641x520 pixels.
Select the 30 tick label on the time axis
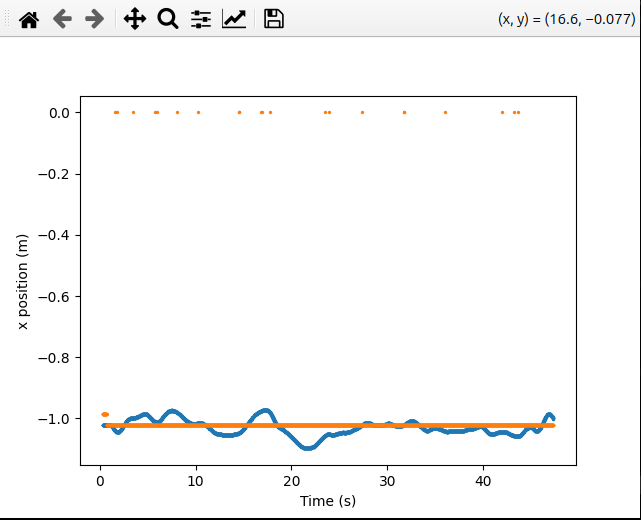coord(388,478)
